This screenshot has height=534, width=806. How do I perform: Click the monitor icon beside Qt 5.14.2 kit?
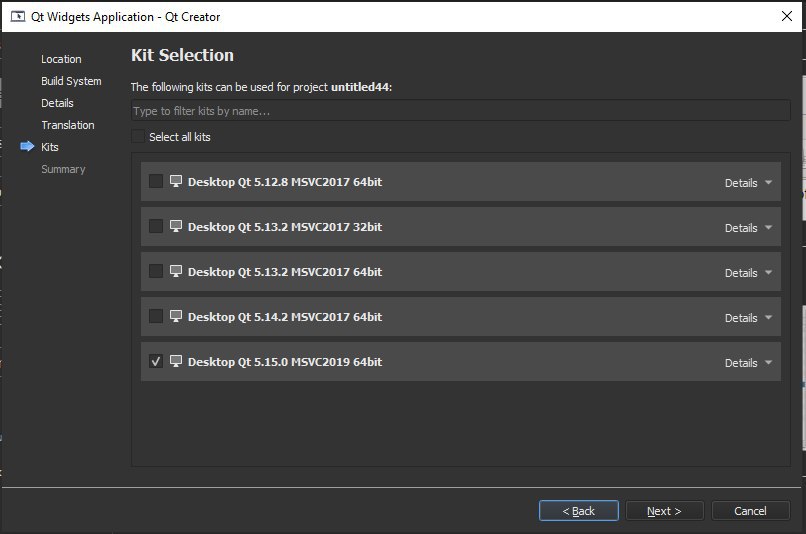176,316
